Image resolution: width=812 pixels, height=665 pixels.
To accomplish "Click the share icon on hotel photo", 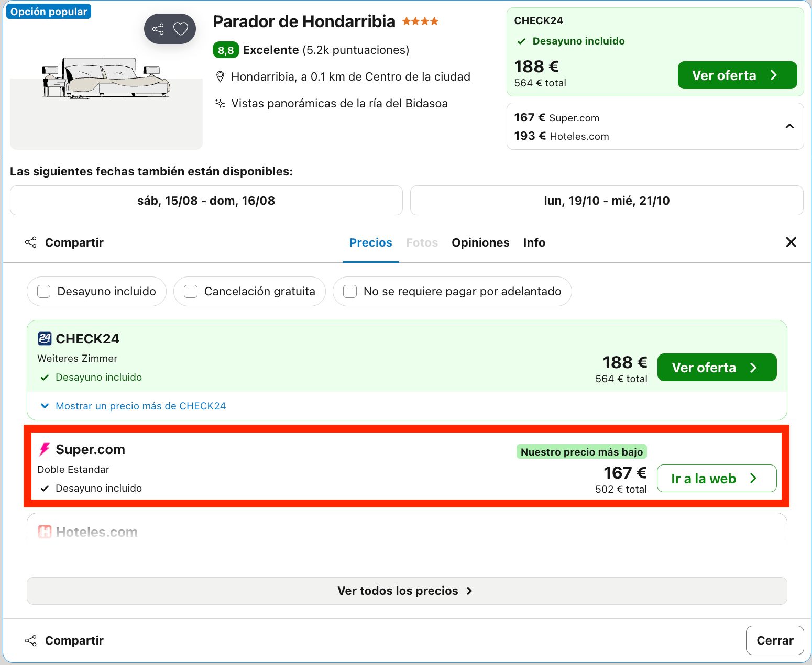I will (158, 29).
